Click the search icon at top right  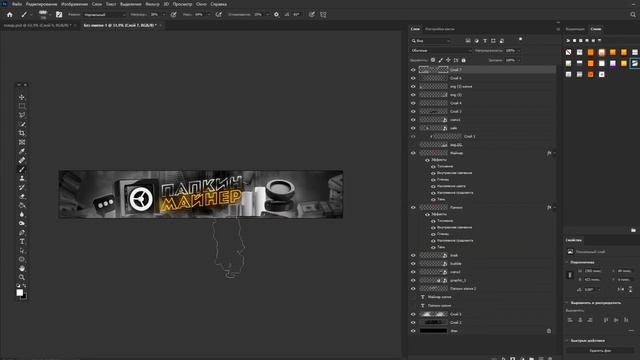coord(633,14)
